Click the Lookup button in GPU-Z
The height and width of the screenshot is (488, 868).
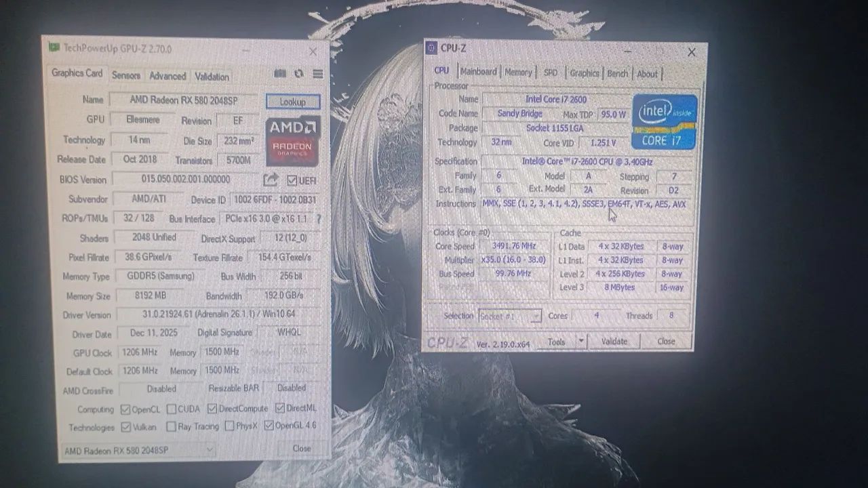coord(292,102)
